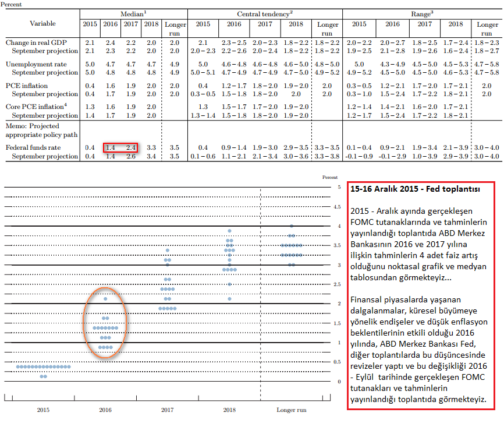
Task: Select the Longer run label under the dot plot
Action: pyautogui.click(x=291, y=410)
